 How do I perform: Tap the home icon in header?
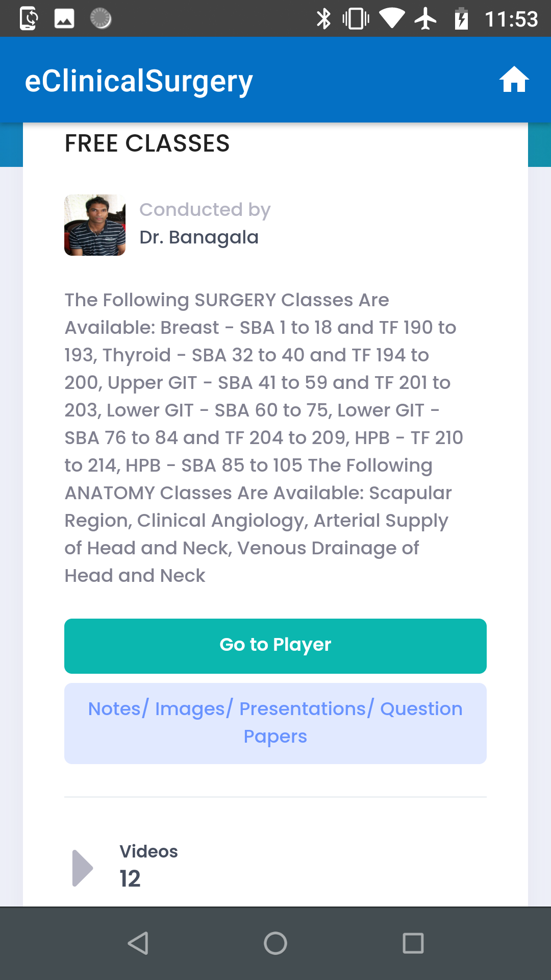(x=514, y=80)
